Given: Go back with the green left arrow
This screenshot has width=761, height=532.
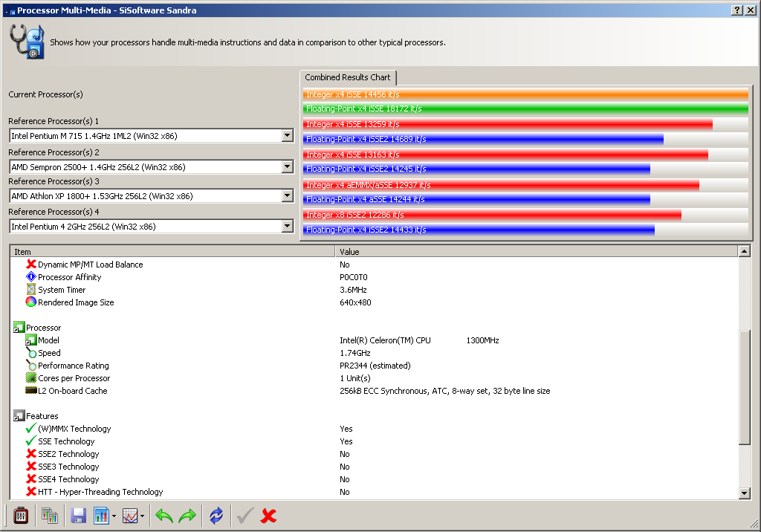Looking at the screenshot, I should pos(164,516).
